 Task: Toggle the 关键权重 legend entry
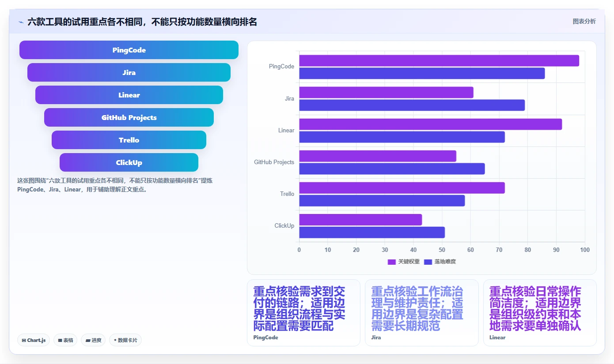pyautogui.click(x=404, y=262)
